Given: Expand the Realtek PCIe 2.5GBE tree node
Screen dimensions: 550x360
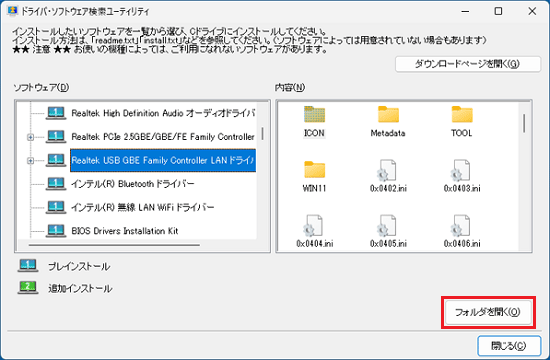Looking at the screenshot, I should click(x=31, y=137).
